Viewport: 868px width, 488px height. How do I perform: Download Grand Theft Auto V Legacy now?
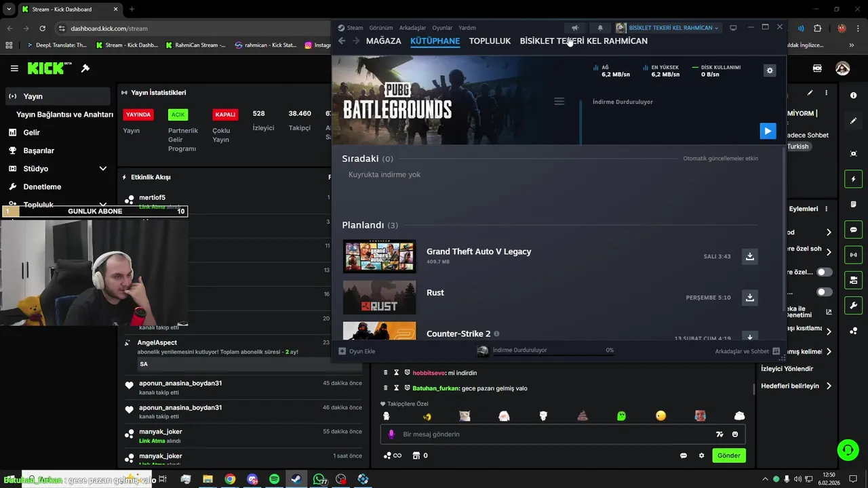point(749,256)
